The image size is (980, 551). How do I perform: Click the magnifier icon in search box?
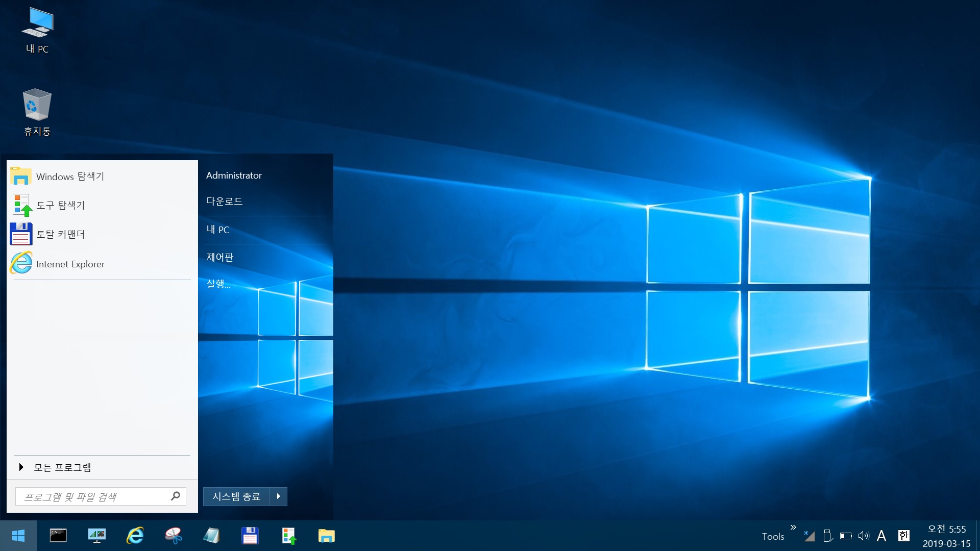pos(176,496)
